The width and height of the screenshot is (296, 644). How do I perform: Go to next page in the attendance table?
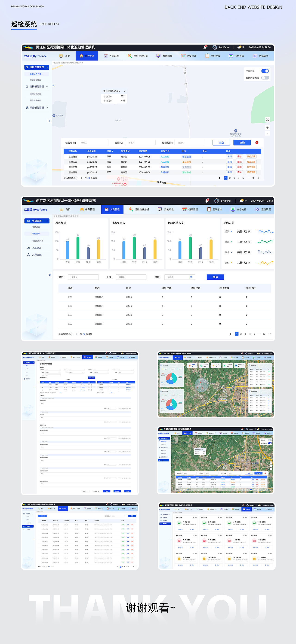point(270,334)
